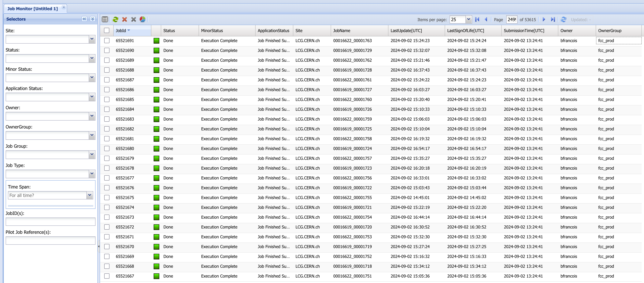644x283 pixels.
Task: Select job name 00016622_00001763
Action: 352,41
